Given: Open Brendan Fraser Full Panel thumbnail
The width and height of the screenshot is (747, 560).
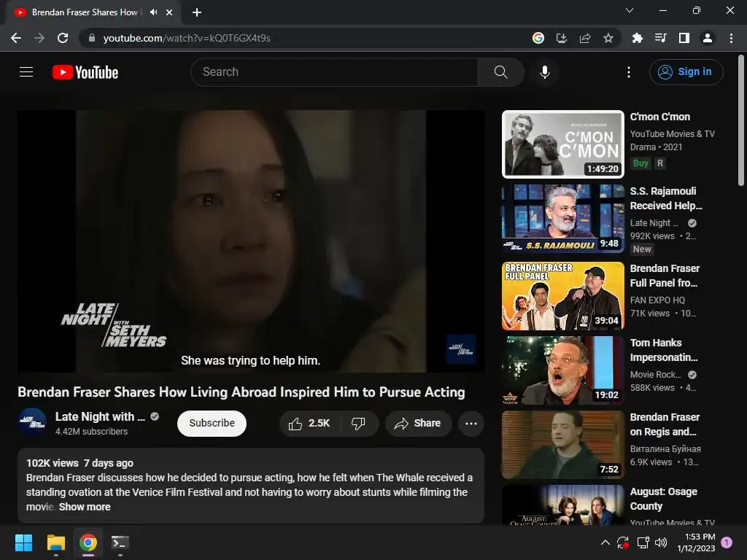Looking at the screenshot, I should [x=562, y=296].
